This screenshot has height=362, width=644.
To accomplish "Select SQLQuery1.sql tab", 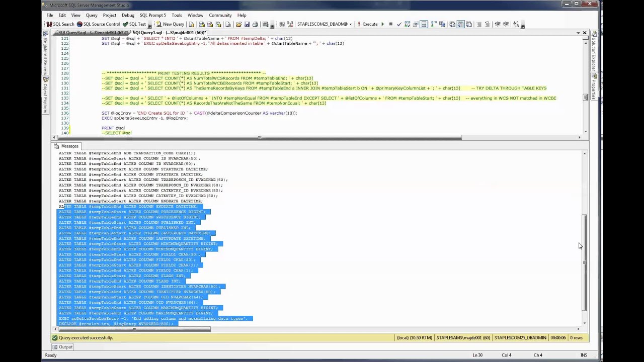I will 169,33.
